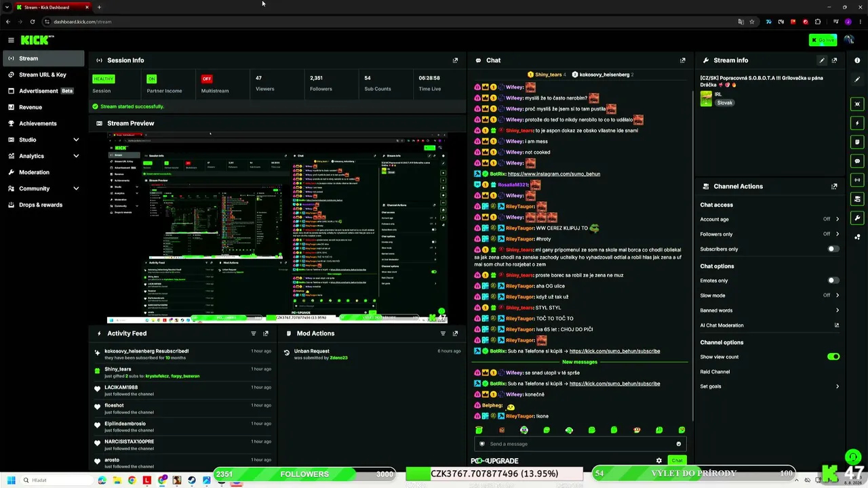Screen dimensions: 868x488
Task: Open the Moderation page
Action: [43, 172]
